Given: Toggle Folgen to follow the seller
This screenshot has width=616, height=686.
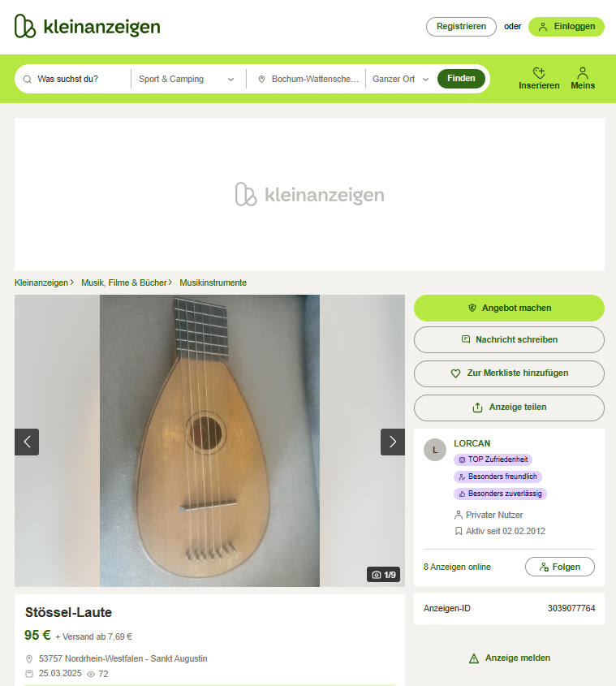Looking at the screenshot, I should pos(559,567).
